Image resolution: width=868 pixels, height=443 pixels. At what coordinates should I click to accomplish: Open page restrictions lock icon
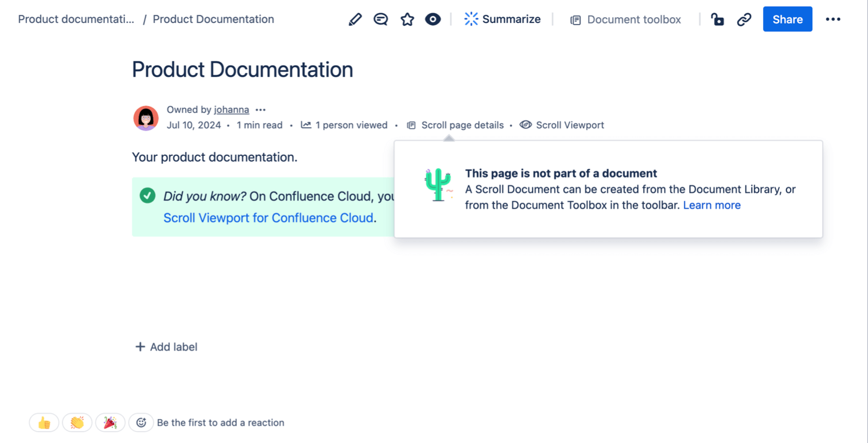coord(717,19)
